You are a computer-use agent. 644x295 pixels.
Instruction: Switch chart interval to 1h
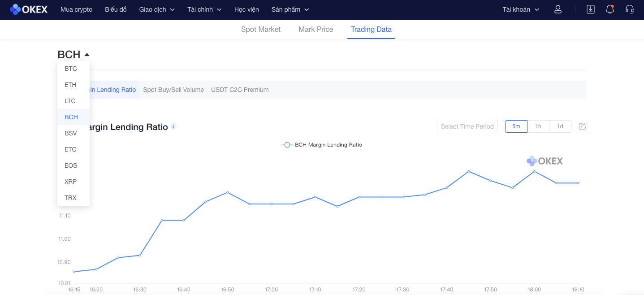point(538,126)
